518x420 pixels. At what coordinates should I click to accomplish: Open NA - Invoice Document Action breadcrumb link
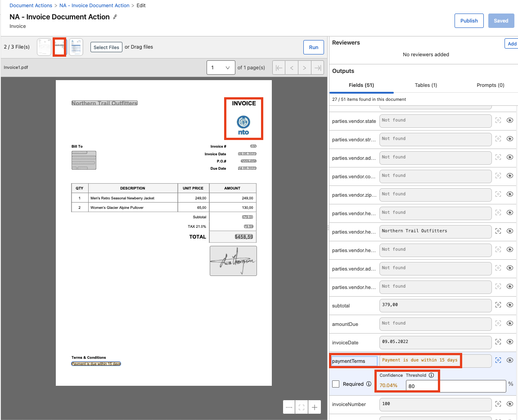[x=95, y=5]
